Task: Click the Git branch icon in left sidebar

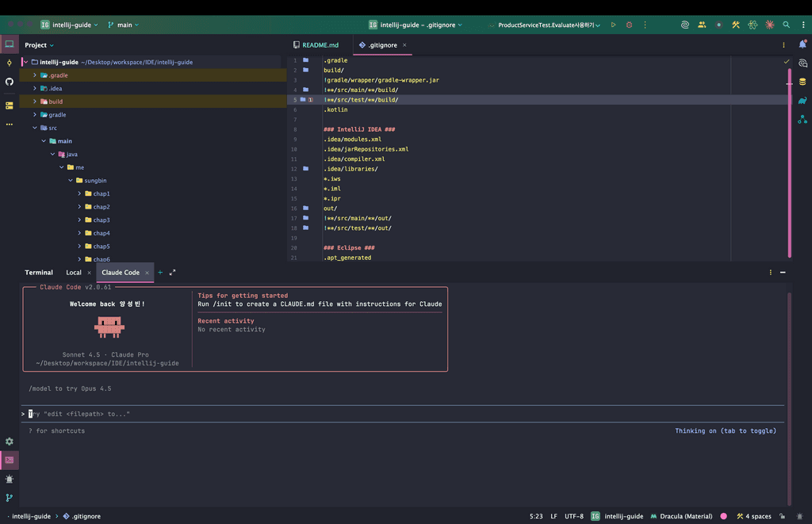Action: 10,498
